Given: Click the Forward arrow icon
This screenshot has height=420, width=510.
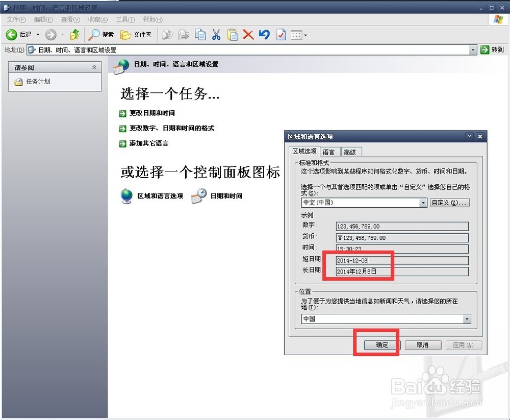Looking at the screenshot, I should click(50, 35).
